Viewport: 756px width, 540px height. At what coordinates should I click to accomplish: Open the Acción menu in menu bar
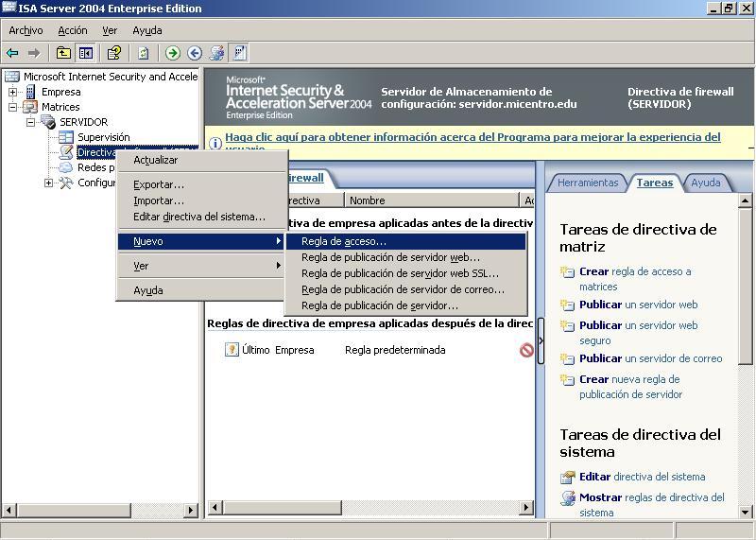pos(72,30)
